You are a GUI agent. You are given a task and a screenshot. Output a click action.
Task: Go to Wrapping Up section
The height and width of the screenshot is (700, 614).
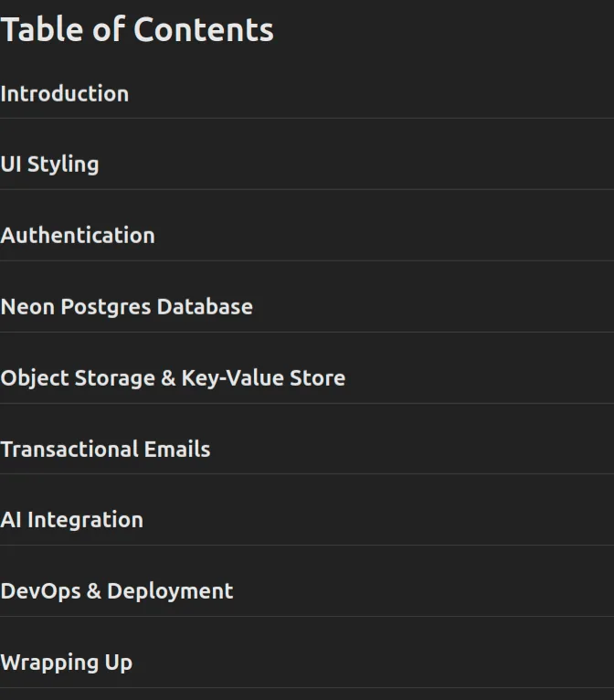(x=67, y=663)
